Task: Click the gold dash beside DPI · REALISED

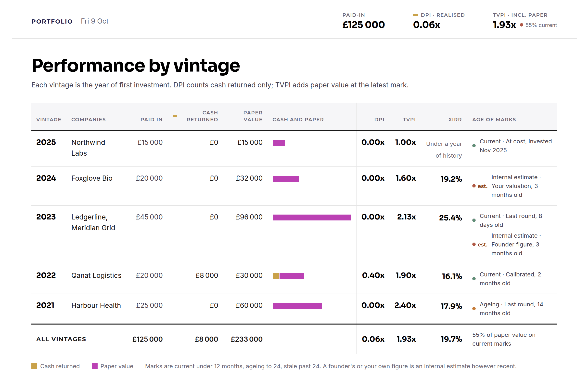Action: click(x=415, y=15)
